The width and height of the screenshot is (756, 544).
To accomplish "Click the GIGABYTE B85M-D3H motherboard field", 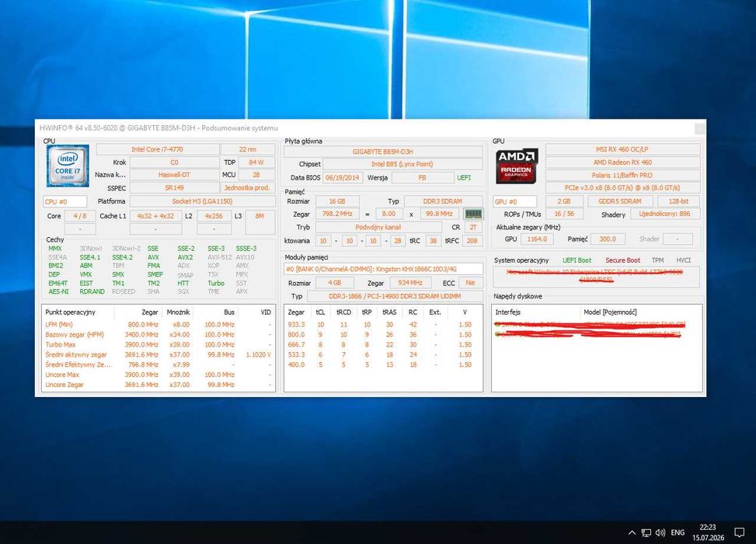I will pos(383,152).
